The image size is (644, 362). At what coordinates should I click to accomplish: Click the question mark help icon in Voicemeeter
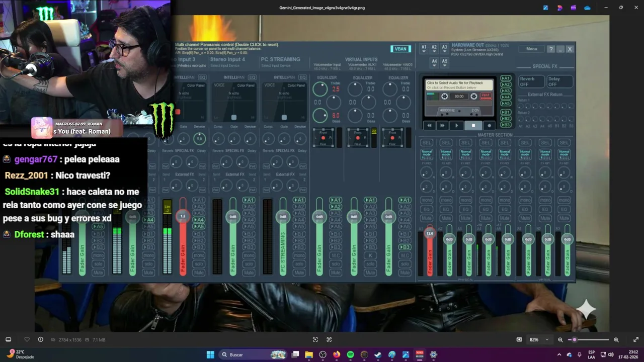pos(551,49)
